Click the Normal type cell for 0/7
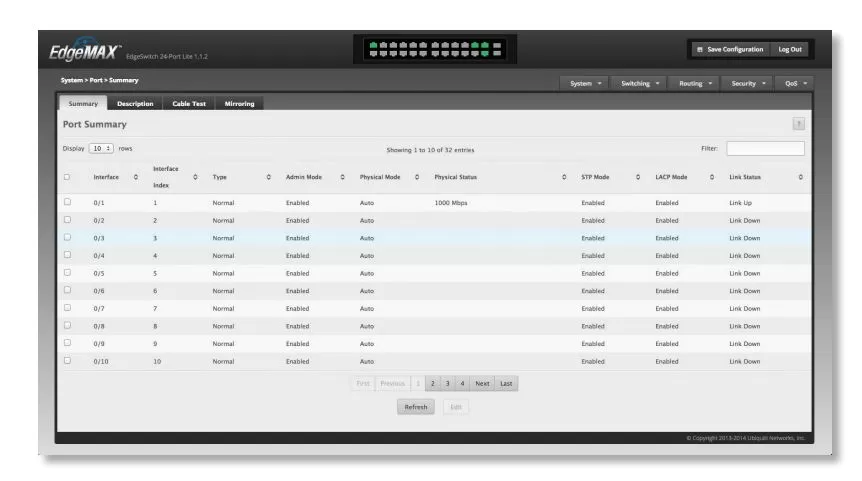 pyautogui.click(x=223, y=308)
